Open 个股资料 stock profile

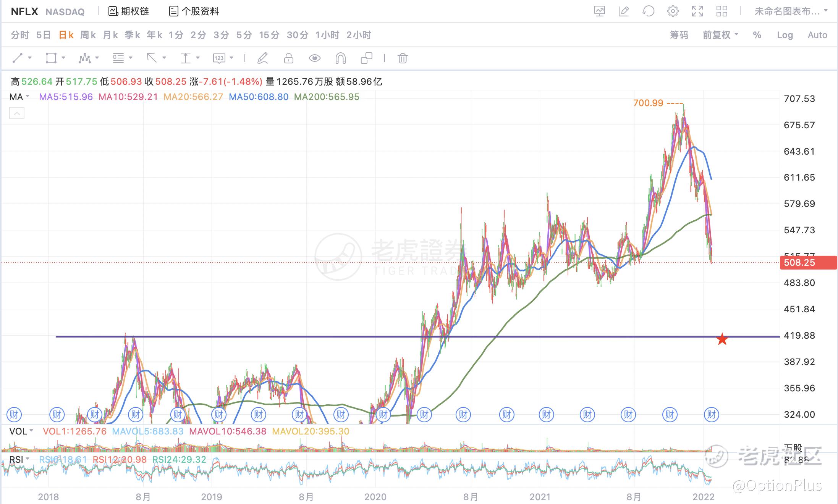coord(194,11)
